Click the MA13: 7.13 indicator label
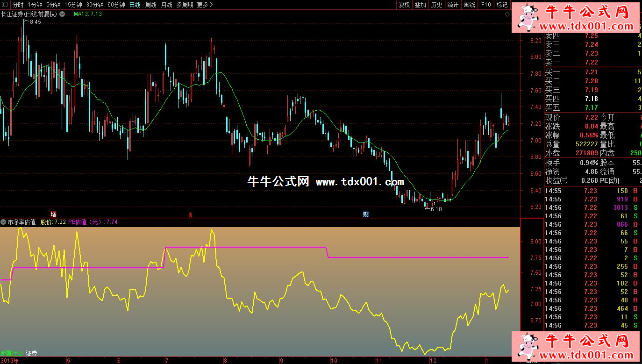 tap(88, 14)
